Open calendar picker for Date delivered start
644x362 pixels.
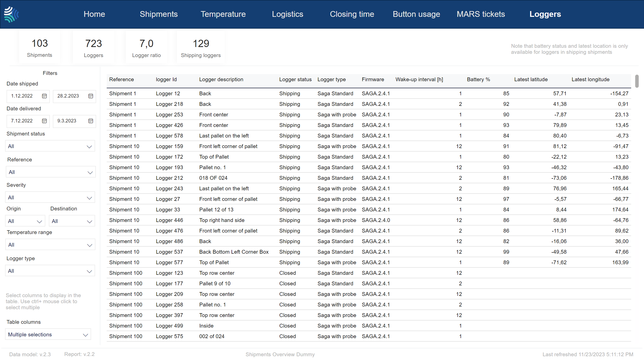click(44, 121)
